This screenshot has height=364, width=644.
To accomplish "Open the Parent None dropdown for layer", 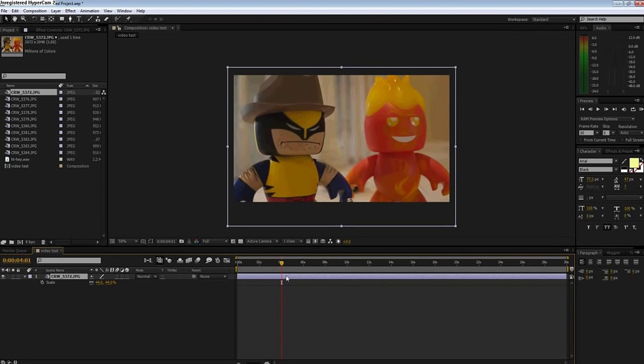I will [212, 277].
